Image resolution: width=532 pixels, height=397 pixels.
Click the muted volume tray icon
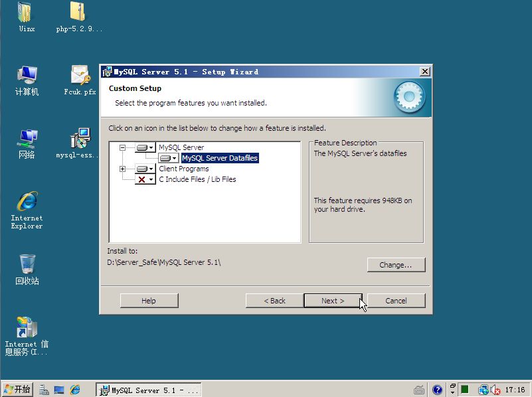click(x=495, y=390)
